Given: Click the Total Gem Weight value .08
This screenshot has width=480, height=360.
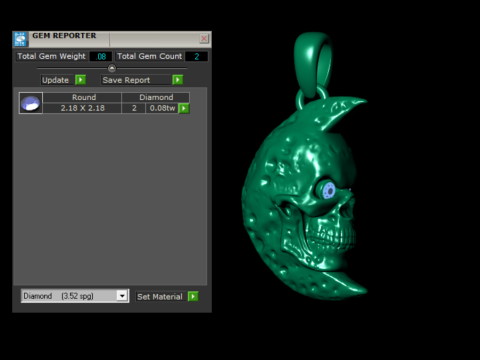Looking at the screenshot, I should 101,56.
